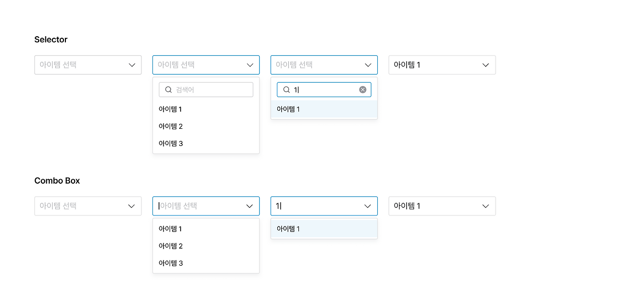Click the chevron of the Selector showing 아이템 1
The height and width of the screenshot is (308, 644).
pyautogui.click(x=486, y=65)
